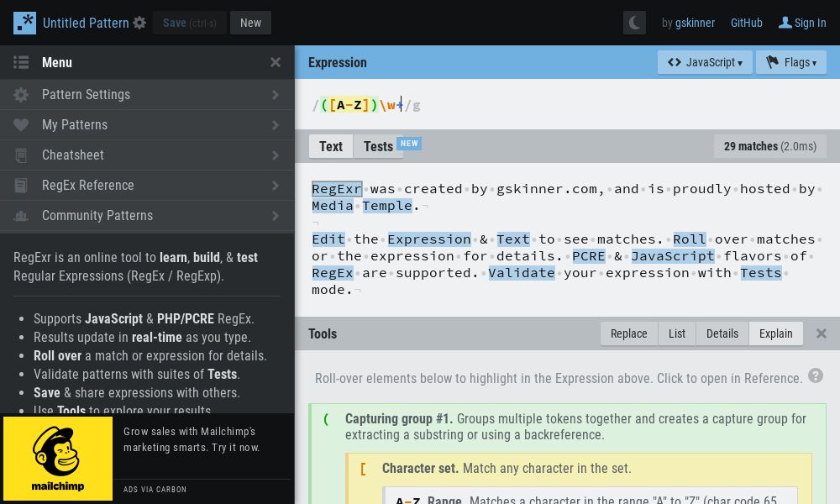Select the Pattern Settings gear icon

[20, 94]
